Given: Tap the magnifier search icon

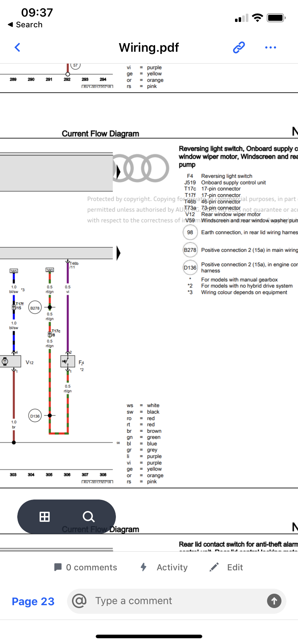Looking at the screenshot, I should 89,517.
